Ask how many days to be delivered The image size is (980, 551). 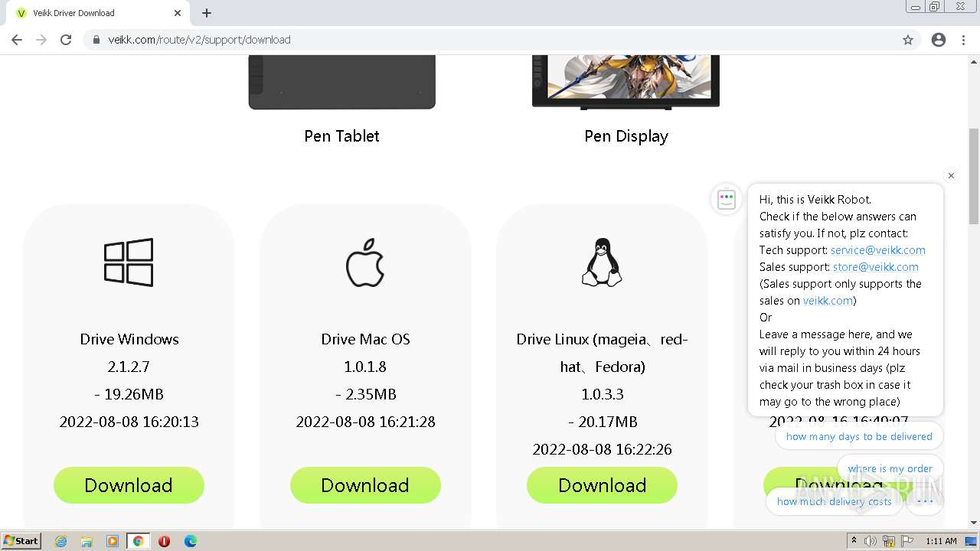click(x=859, y=436)
